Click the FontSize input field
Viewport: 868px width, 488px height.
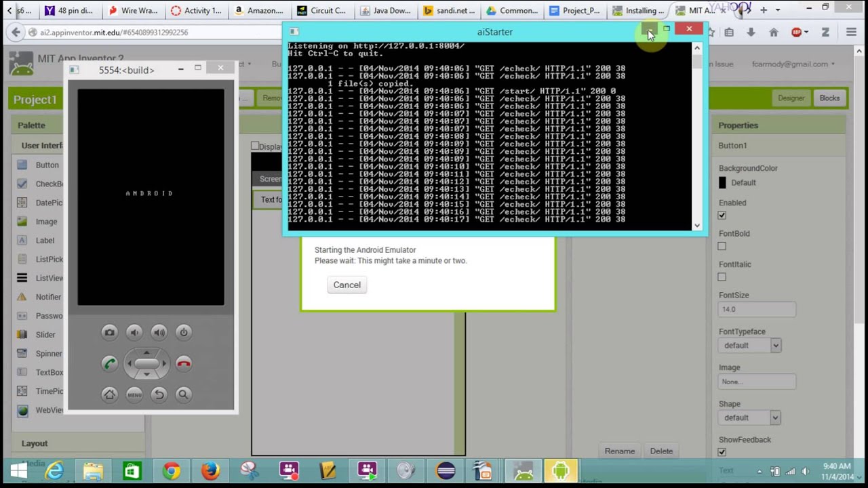click(757, 309)
